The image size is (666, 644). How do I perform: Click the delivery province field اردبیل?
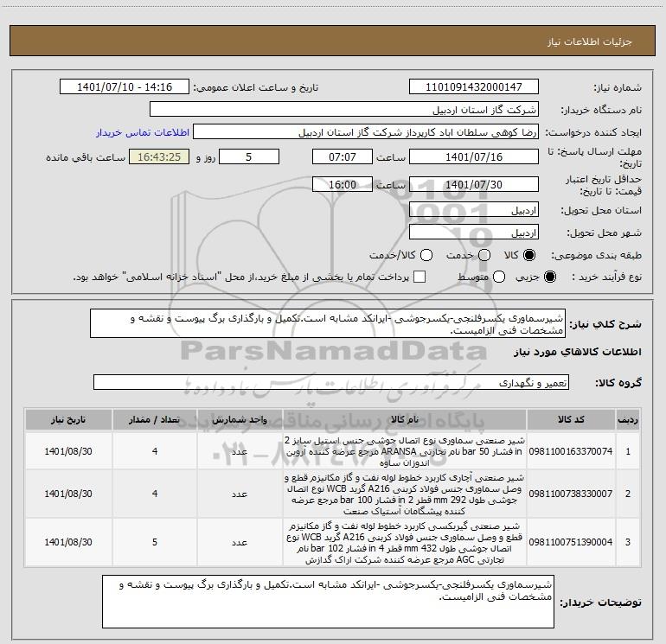pos(474,210)
